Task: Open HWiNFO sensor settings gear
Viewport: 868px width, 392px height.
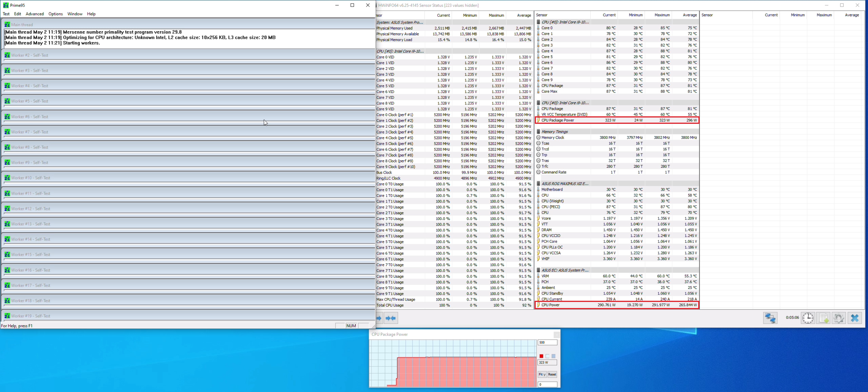Action: click(839, 318)
